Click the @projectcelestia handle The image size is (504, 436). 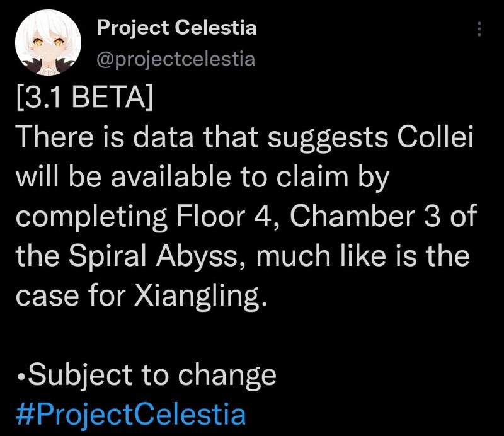pos(175,59)
